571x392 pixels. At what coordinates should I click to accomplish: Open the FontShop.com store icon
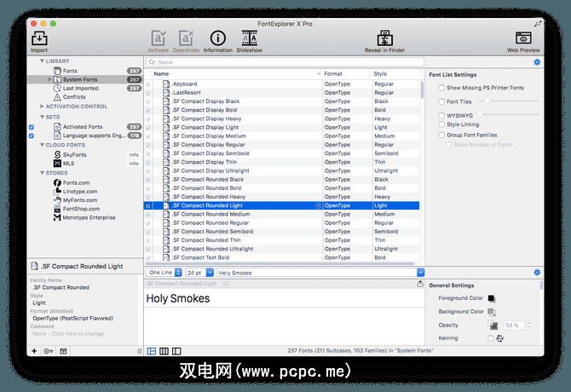click(57, 209)
